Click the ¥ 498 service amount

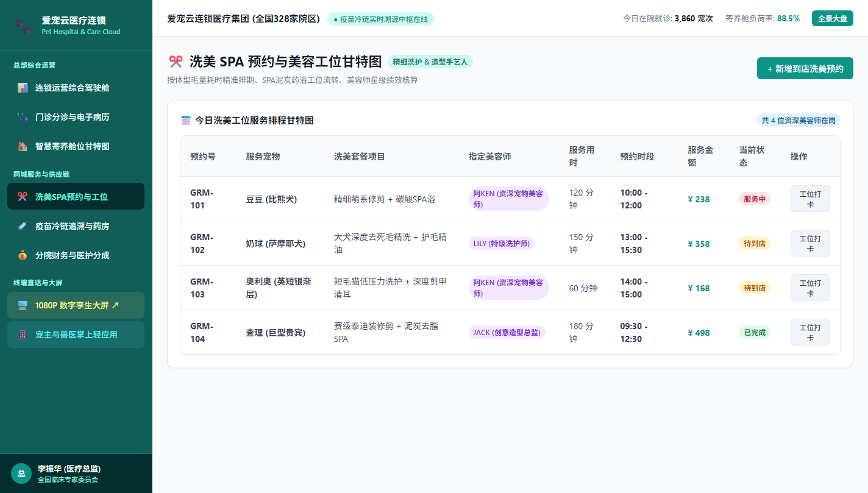click(699, 333)
